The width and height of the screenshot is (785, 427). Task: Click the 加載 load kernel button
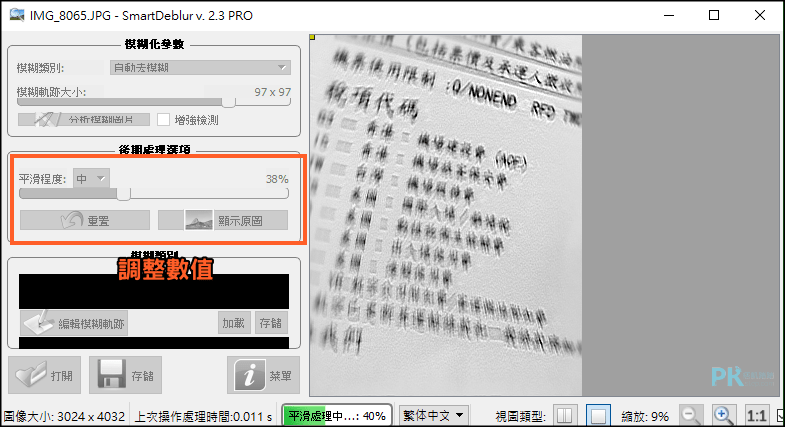tap(234, 323)
